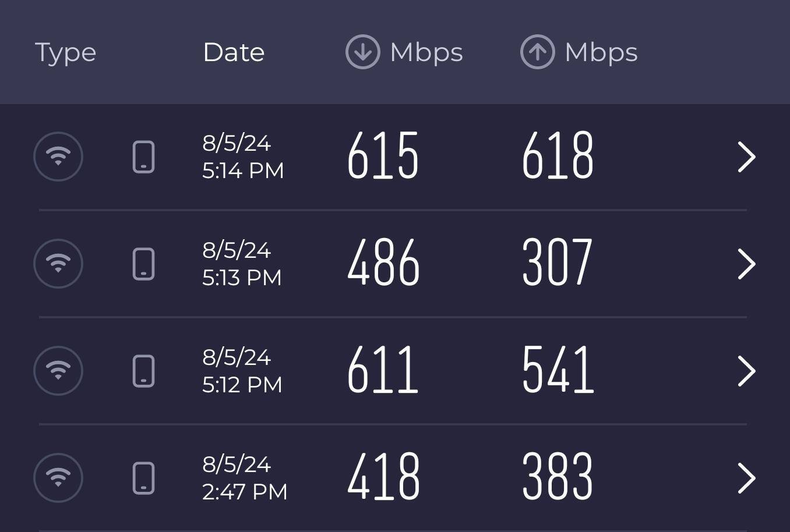Sort results by Type column header
The width and height of the screenshot is (790, 532).
65,53
